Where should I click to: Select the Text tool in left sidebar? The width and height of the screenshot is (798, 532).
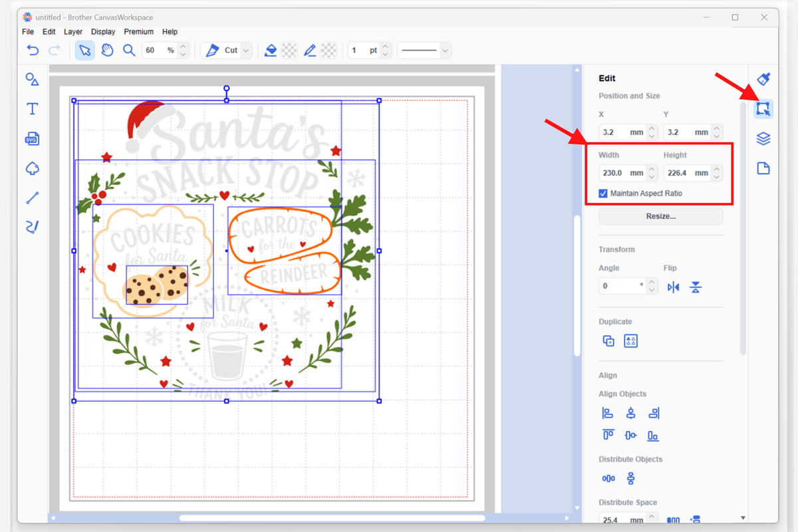[x=32, y=108]
